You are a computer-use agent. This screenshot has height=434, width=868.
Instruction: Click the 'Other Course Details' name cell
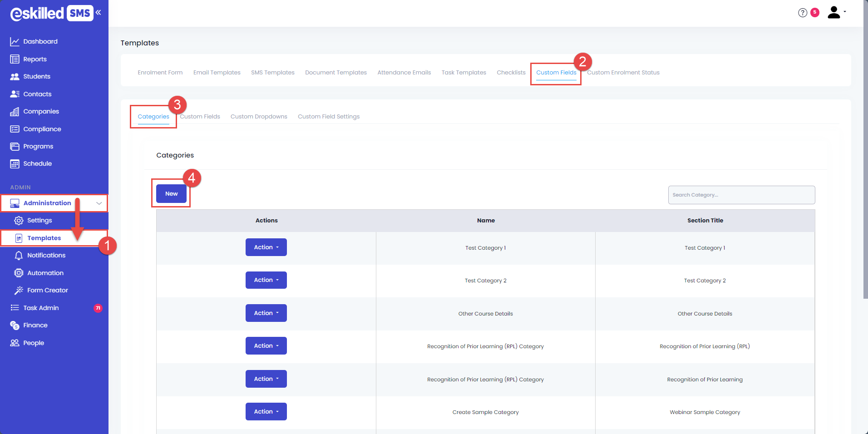pyautogui.click(x=485, y=314)
